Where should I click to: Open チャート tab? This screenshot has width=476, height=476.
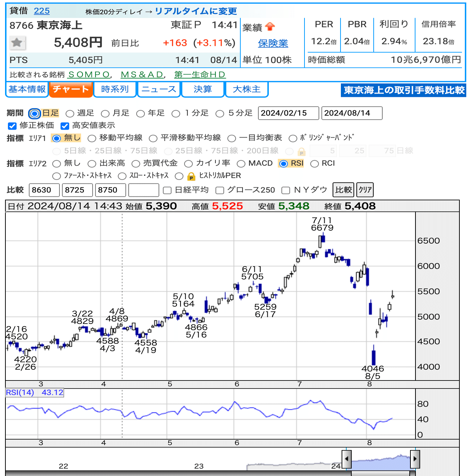pyautogui.click(x=71, y=89)
